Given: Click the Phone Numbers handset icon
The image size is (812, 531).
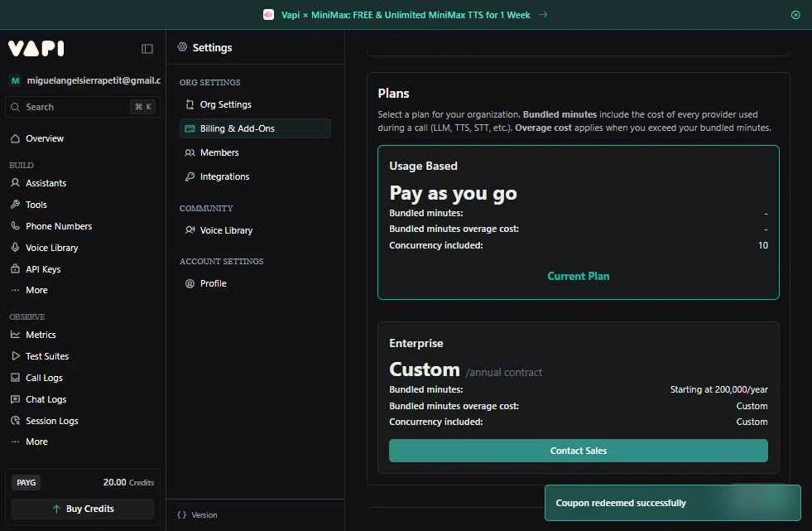Looking at the screenshot, I should pos(16,226).
